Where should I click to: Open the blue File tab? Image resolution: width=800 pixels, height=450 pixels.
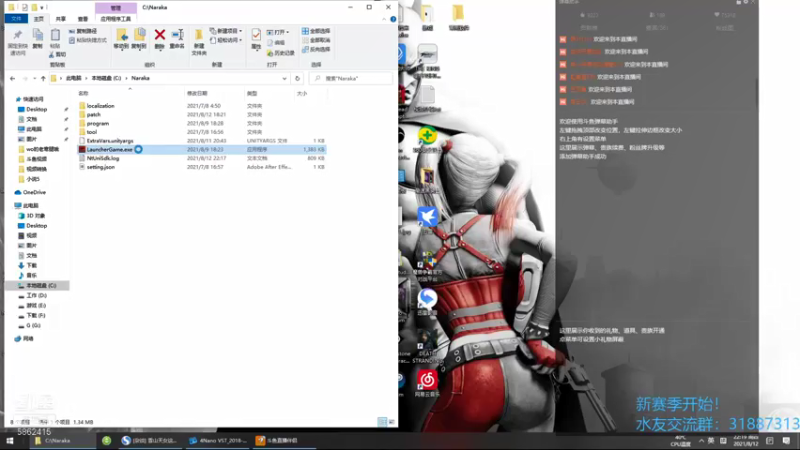click(x=16, y=19)
